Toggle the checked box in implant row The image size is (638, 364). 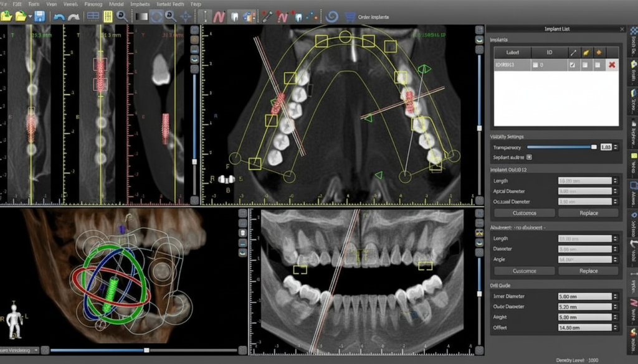click(x=573, y=65)
